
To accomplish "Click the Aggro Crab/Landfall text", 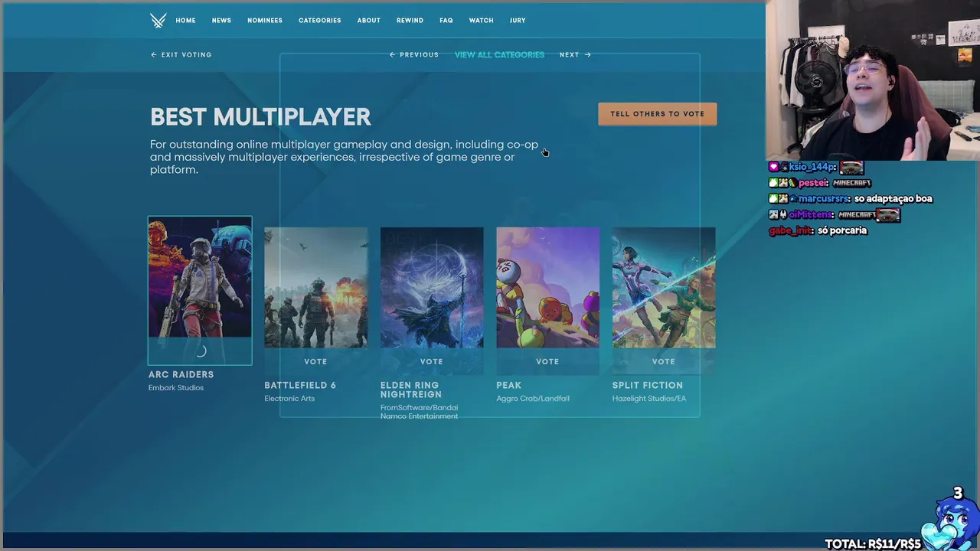I will pos(533,399).
